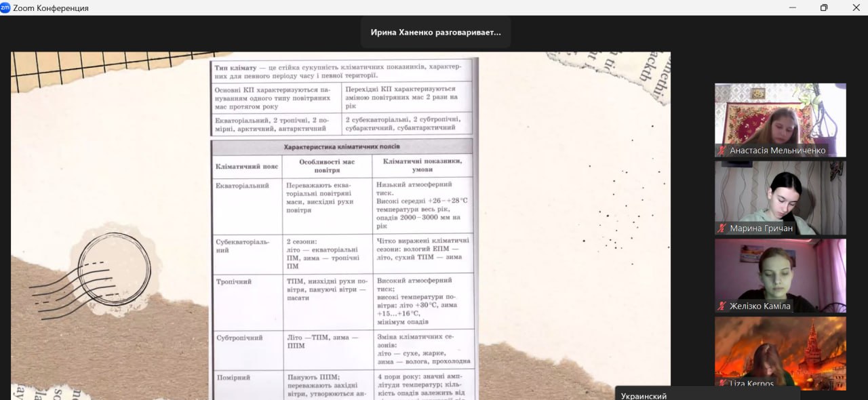Click the cell starting '4 пори року'
868x400 pixels.
click(422, 386)
